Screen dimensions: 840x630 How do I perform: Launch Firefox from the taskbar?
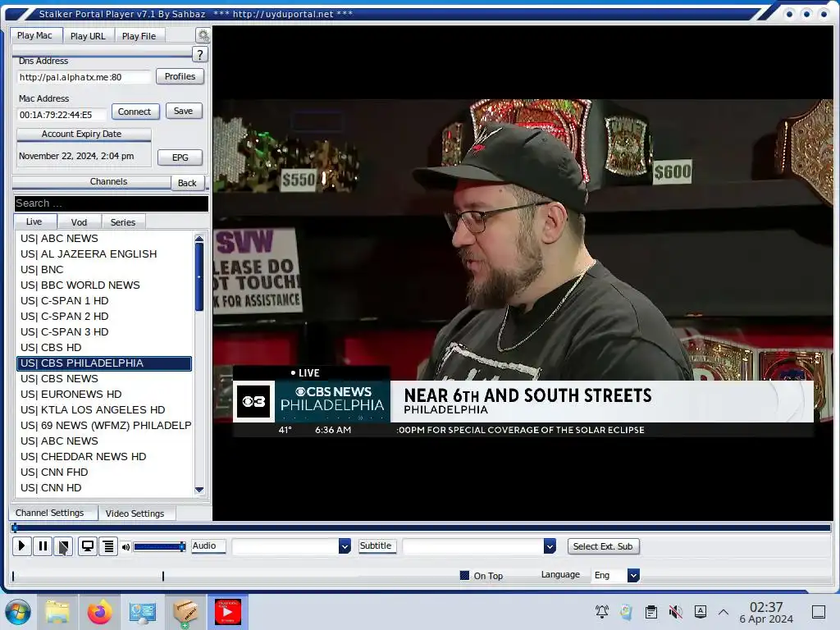[99, 612]
